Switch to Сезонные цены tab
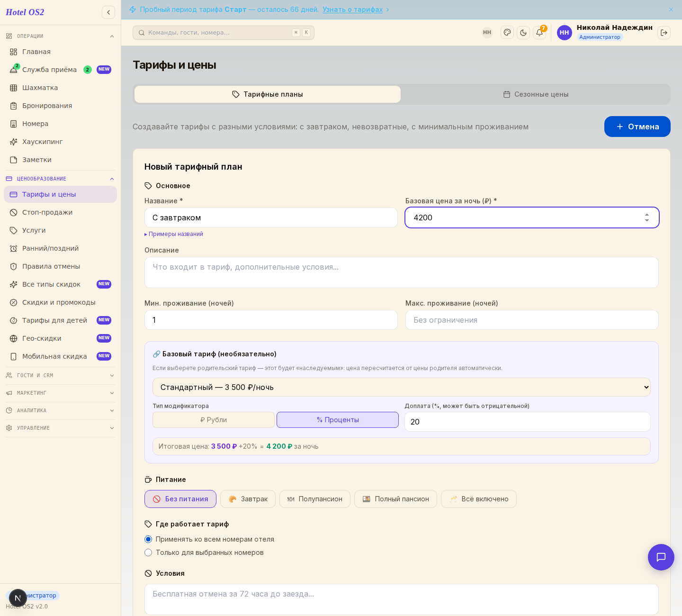 [536, 94]
